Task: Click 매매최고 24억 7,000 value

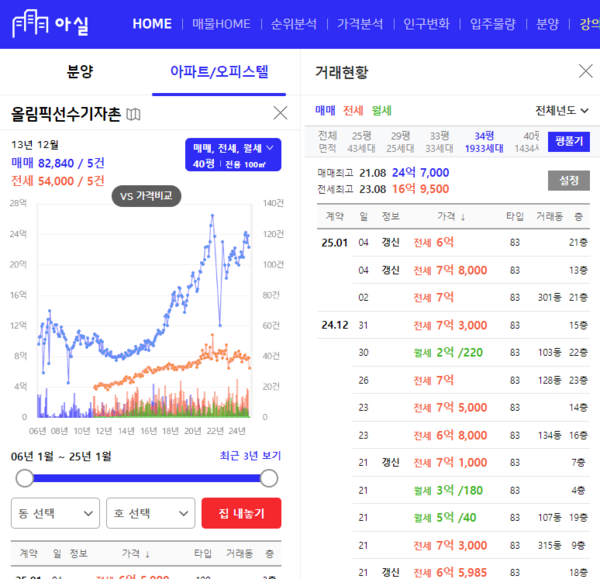Action: coord(420,173)
